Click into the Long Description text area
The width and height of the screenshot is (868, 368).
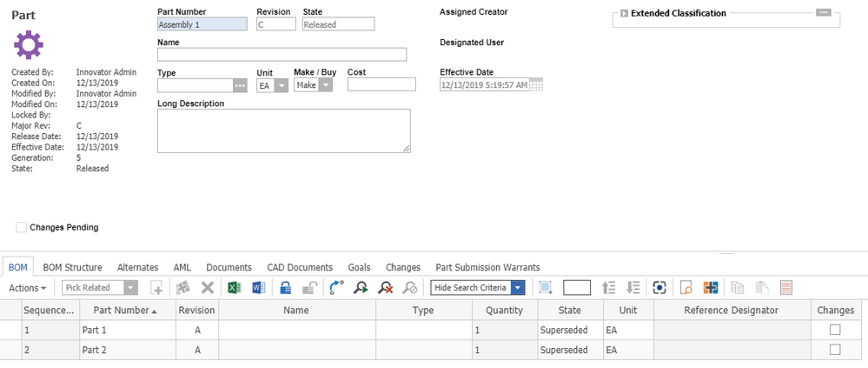pos(283,130)
